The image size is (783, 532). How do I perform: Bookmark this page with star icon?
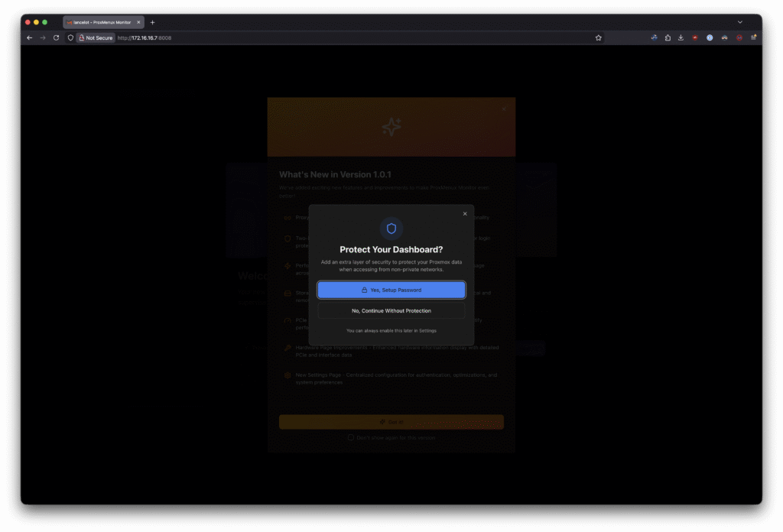point(598,37)
